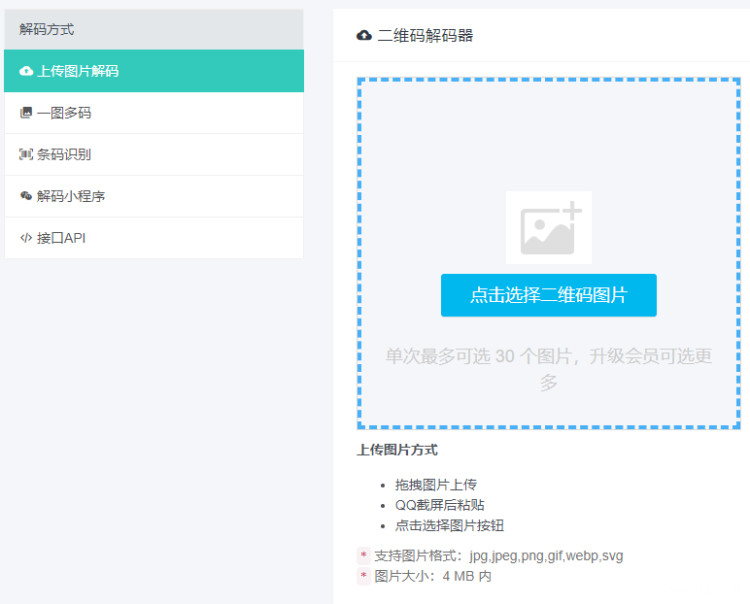The width and height of the screenshot is (750, 604).
Task: Open the 接口API page
Action: [61, 238]
